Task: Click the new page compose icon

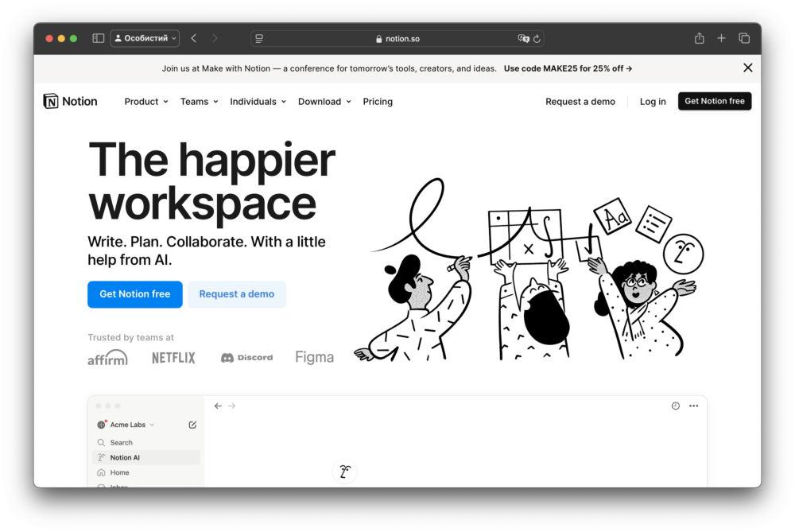Action: tap(192, 425)
